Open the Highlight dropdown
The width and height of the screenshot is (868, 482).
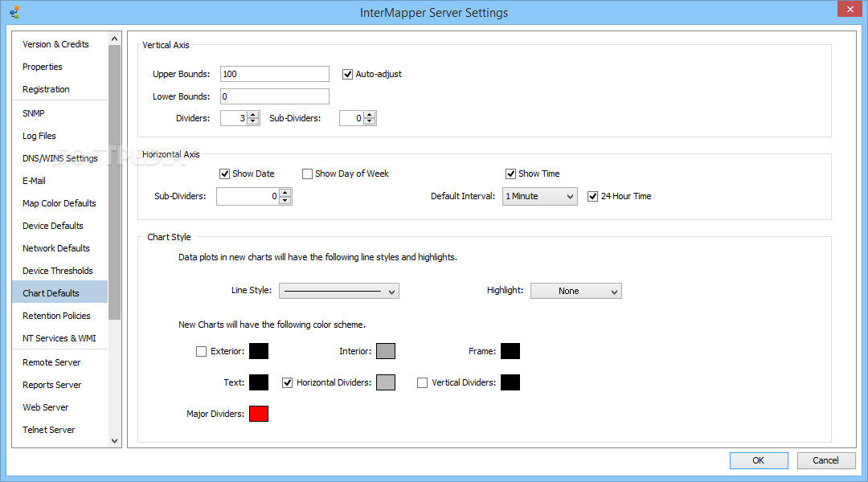[575, 291]
